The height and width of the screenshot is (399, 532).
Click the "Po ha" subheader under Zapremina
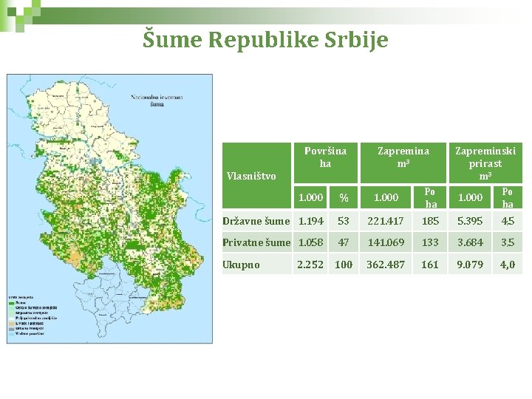[x=430, y=197]
